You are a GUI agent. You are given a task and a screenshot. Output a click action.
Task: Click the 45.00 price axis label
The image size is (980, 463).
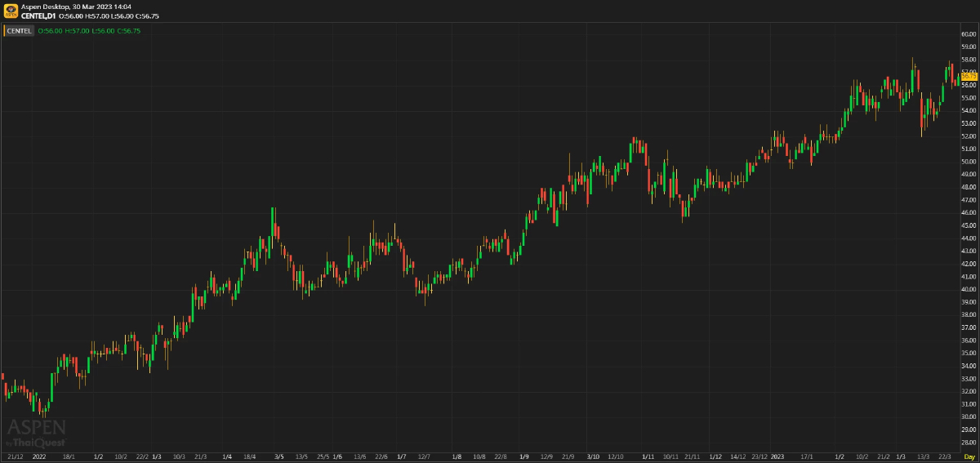pyautogui.click(x=969, y=225)
